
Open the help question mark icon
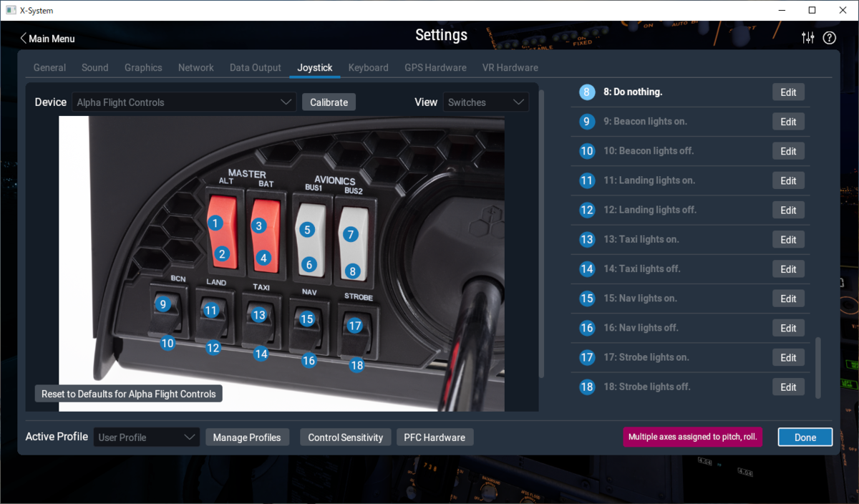[x=830, y=38]
